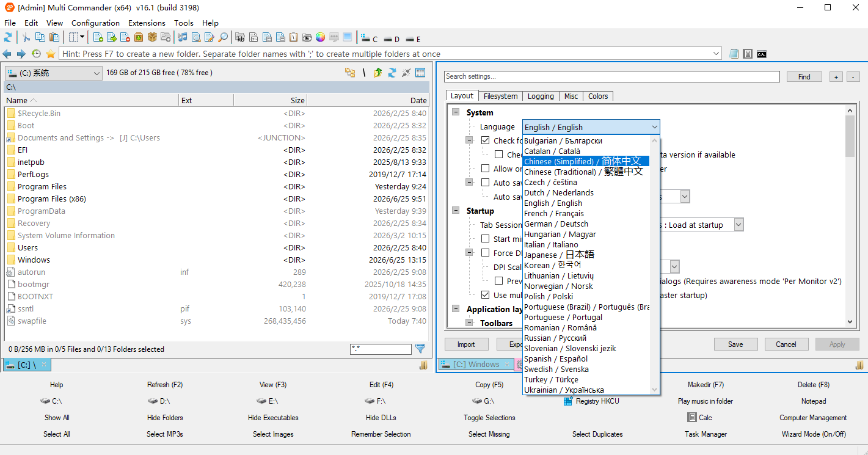
Task: Open drive D from the toolbar
Action: click(x=391, y=39)
